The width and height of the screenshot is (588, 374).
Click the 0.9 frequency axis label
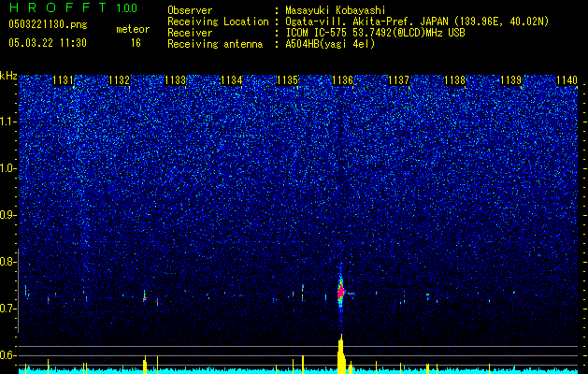7,215
